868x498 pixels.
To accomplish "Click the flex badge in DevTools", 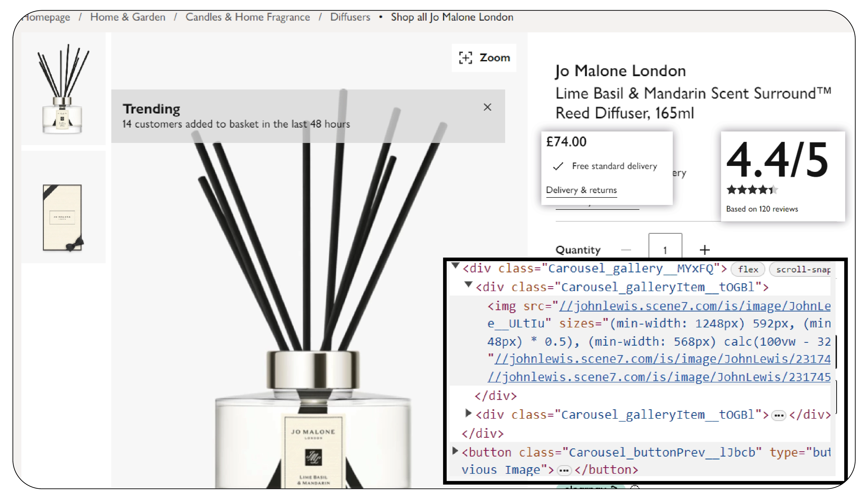I will [x=748, y=269].
